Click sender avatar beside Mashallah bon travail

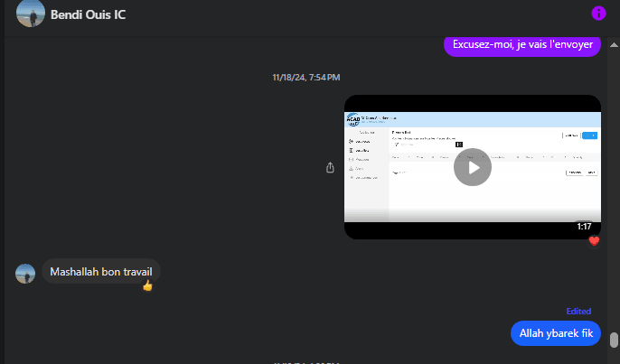[26, 272]
